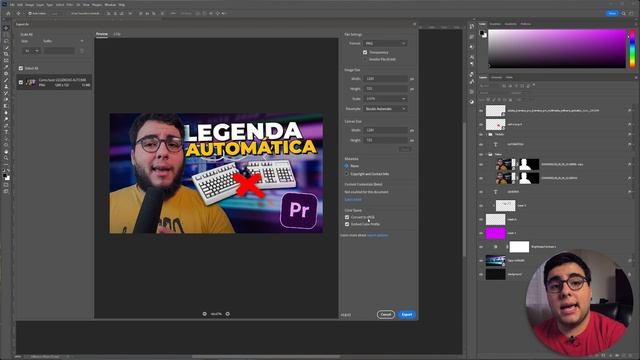Toggle the Select All checkbox
Viewport: 640px width, 360px height.
pyautogui.click(x=21, y=68)
